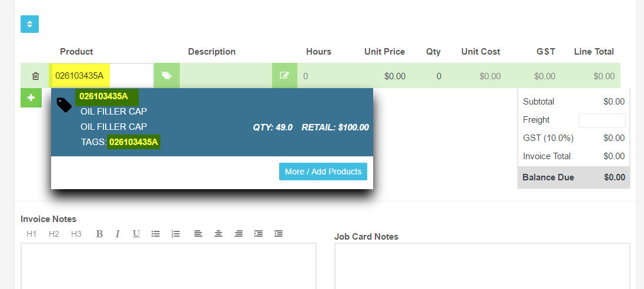Add a new line with green plus button
The image size is (644, 289).
[31, 98]
